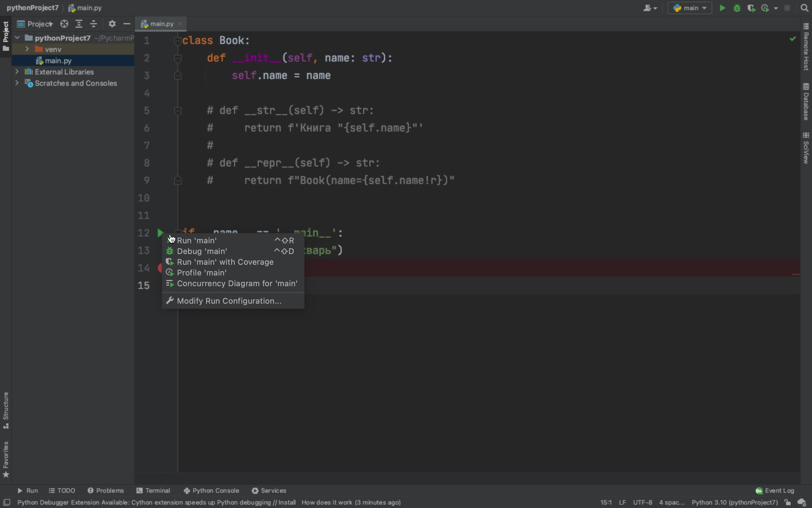Viewport: 812px width, 508px height.
Task: Click the 15:1 caret position indicator
Action: (x=606, y=502)
